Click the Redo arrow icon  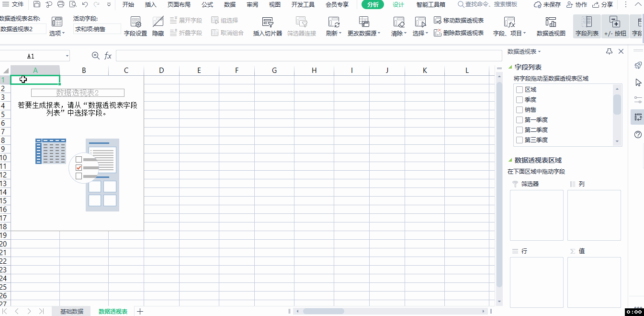(97, 5)
